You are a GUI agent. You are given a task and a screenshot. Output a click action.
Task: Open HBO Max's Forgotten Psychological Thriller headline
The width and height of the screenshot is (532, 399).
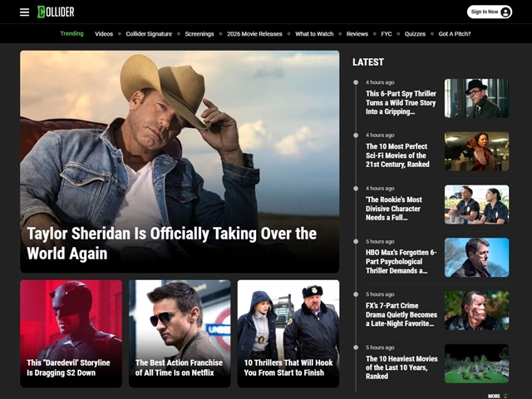[x=401, y=261]
